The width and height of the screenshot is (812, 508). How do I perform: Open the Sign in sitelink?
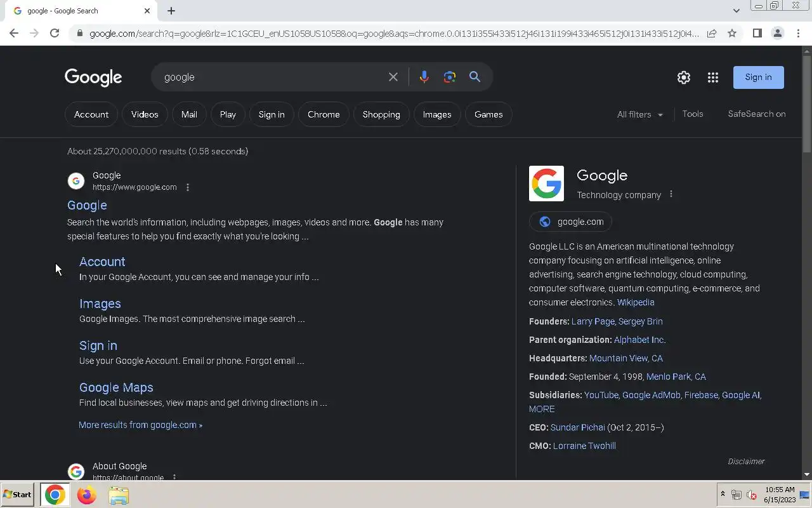(98, 345)
